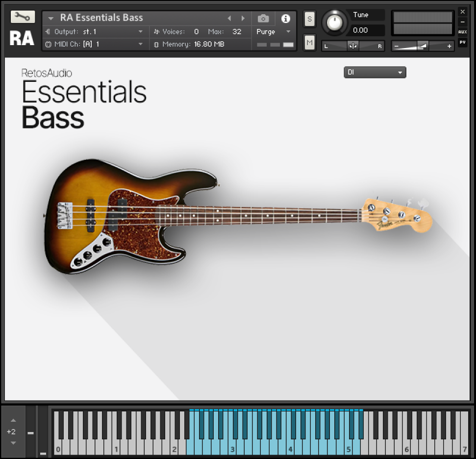Open the info view icon
The height and width of the screenshot is (459, 476).
coord(285,19)
